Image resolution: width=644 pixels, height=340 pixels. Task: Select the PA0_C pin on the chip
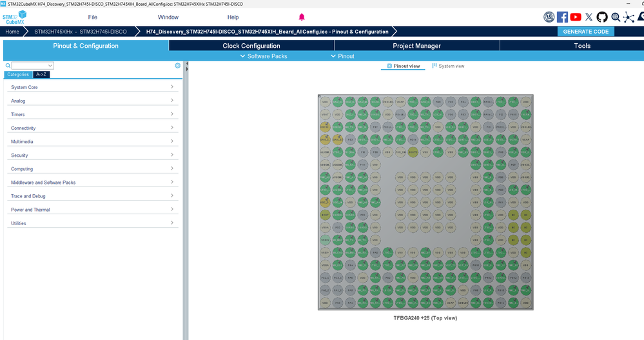tap(325, 290)
